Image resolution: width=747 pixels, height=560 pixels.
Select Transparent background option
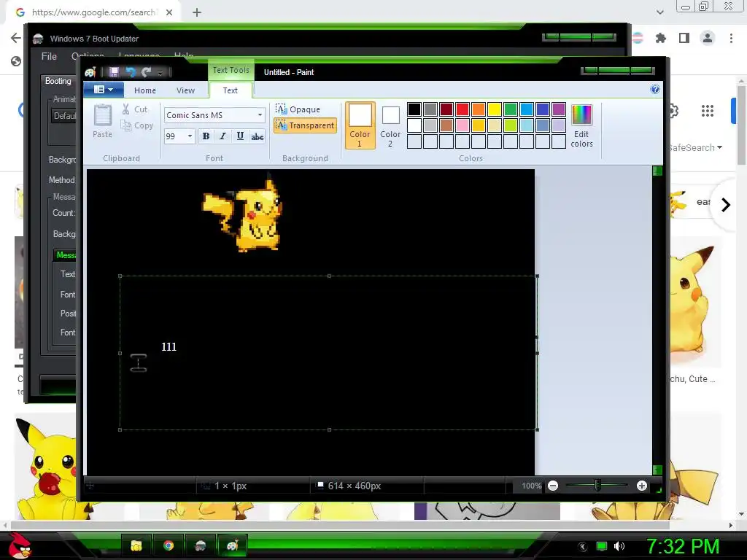coord(306,125)
